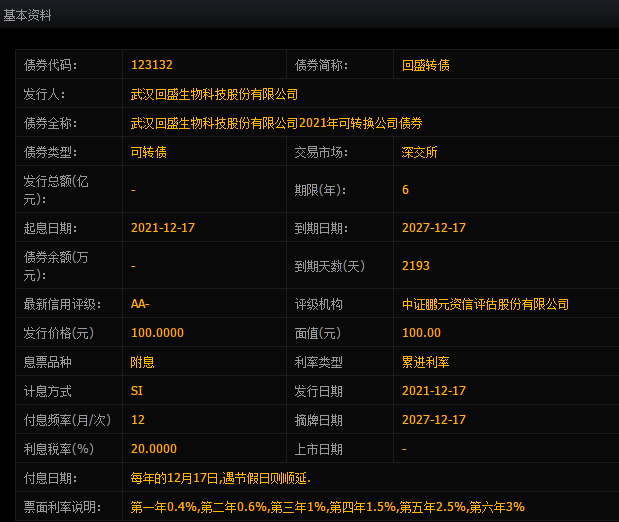Click the 交易市场 label
The image size is (619, 522).
[321, 152]
